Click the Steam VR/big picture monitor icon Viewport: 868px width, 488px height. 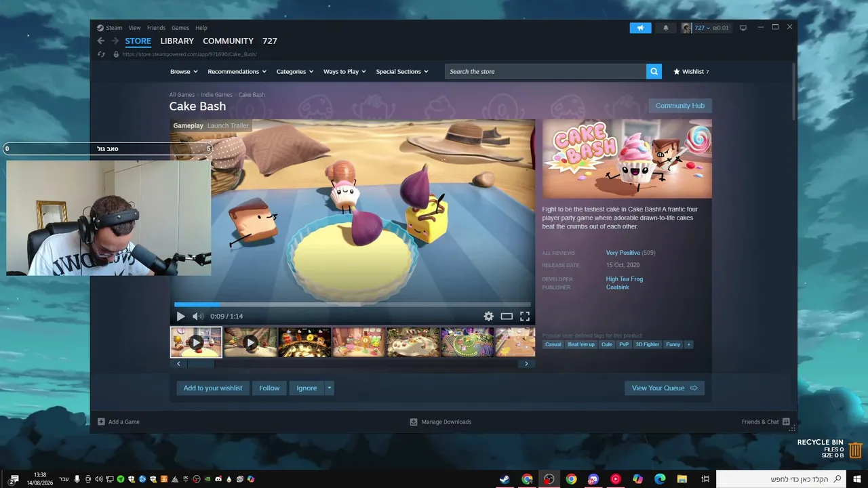click(x=743, y=28)
